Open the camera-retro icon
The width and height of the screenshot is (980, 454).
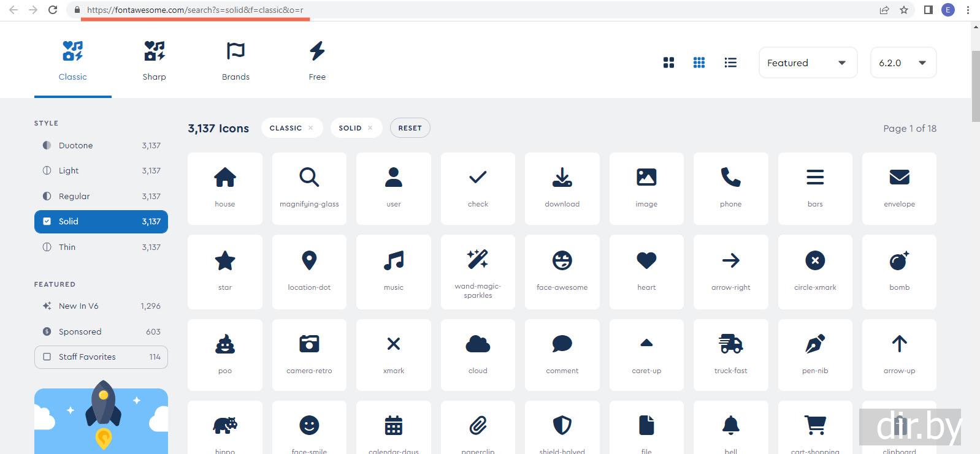[x=309, y=355]
